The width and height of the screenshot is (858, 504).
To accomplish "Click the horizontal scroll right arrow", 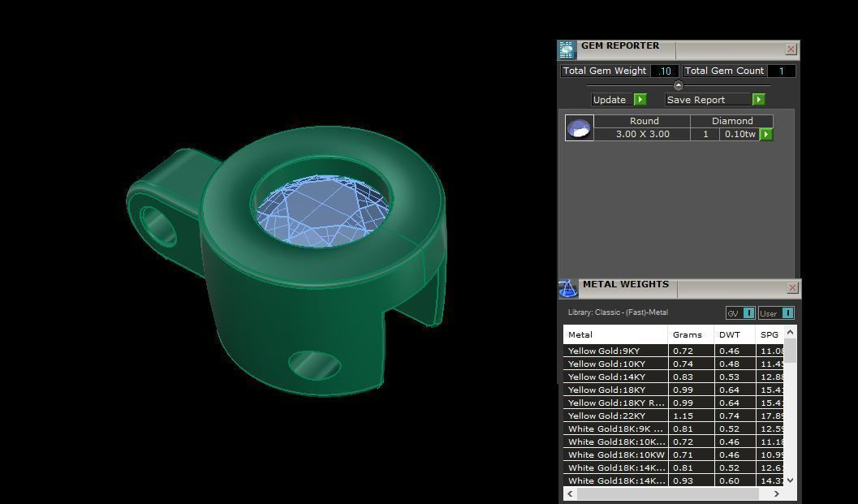I will pos(777,493).
